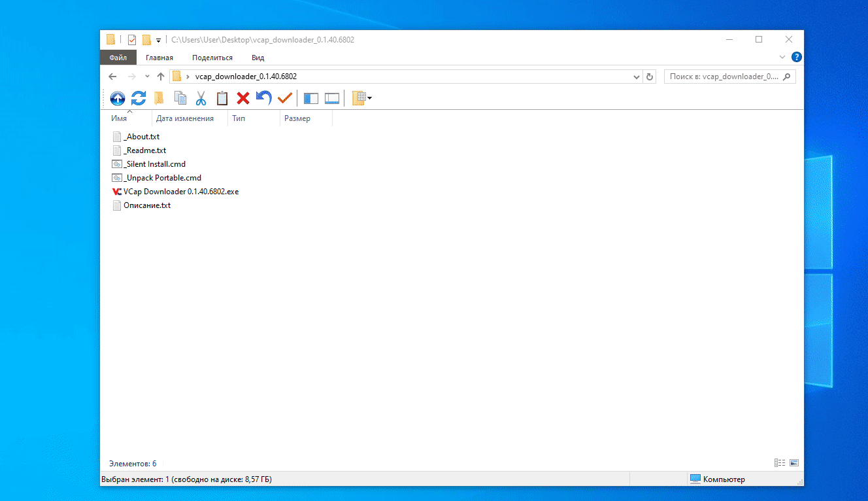Switch to large thumbnails view in status bar
This screenshot has height=501, width=868.
tap(794, 463)
